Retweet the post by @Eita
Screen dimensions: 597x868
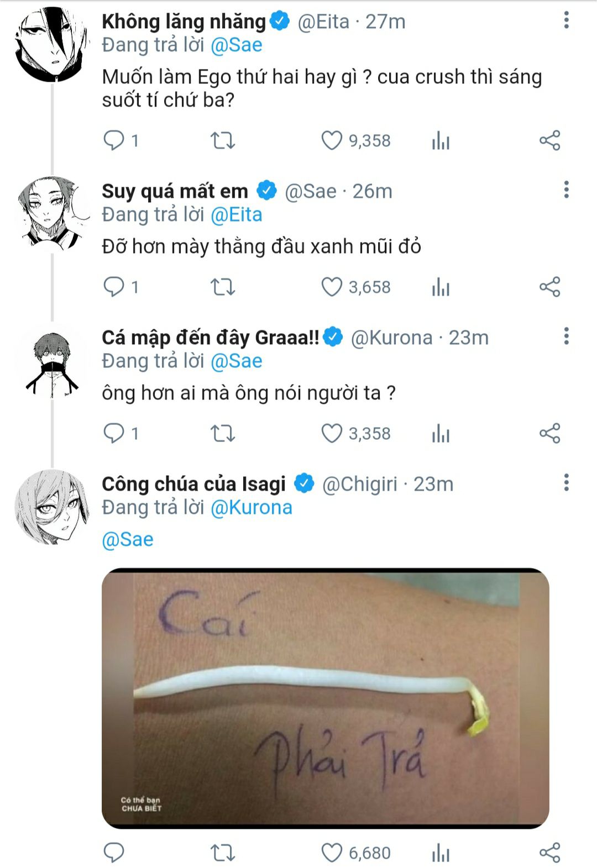click(223, 140)
